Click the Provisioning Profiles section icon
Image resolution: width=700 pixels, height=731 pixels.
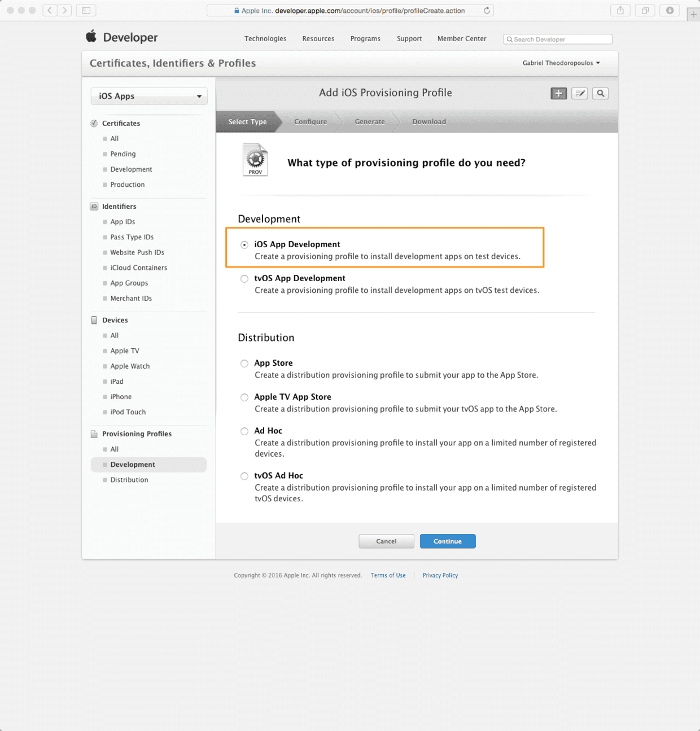coord(94,434)
